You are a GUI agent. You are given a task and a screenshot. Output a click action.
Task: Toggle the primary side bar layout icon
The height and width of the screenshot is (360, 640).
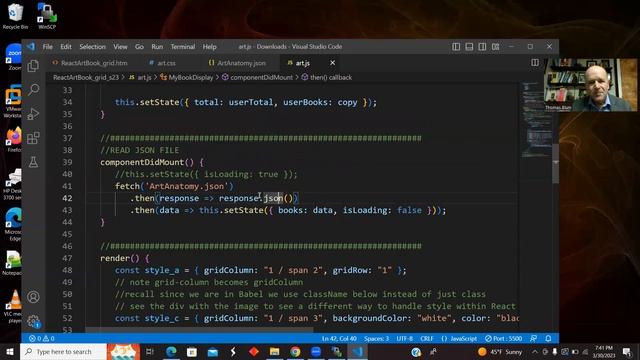(456, 47)
